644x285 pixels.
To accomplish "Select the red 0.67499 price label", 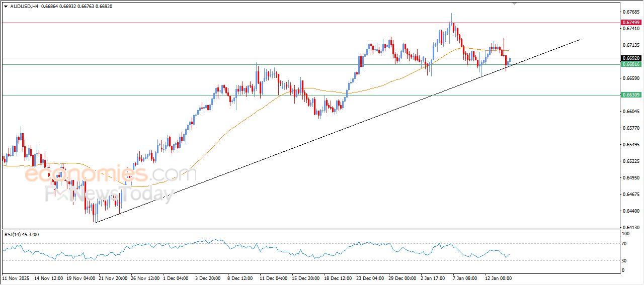I will tap(631, 23).
